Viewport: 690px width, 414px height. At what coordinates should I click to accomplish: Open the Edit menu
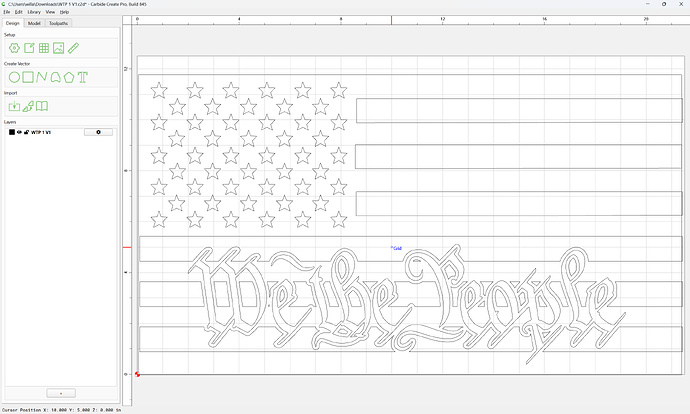[18, 12]
